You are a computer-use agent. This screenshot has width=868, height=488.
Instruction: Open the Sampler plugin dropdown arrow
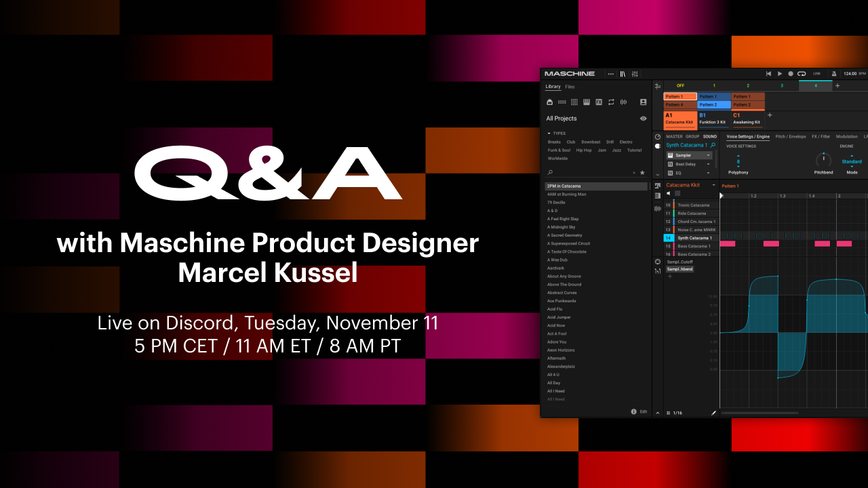click(x=709, y=155)
